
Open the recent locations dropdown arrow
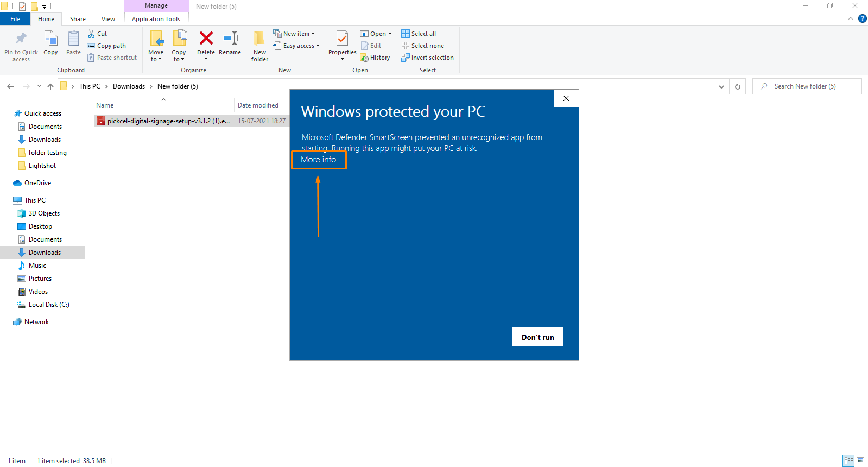point(39,86)
